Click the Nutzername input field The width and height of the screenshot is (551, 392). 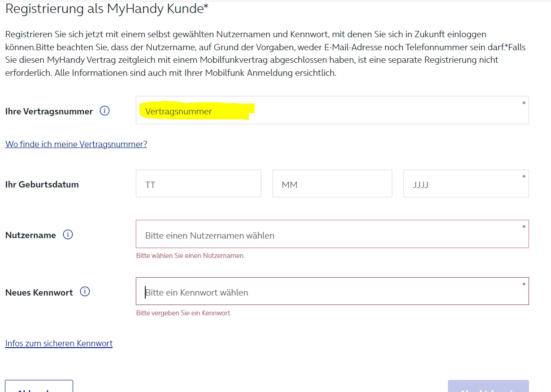click(332, 234)
